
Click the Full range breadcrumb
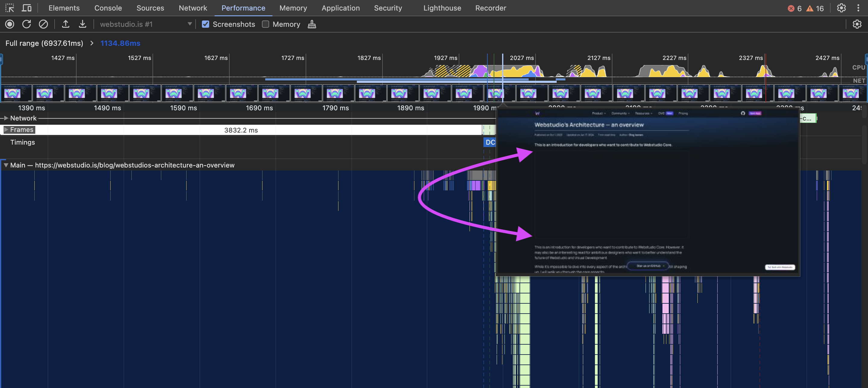44,43
